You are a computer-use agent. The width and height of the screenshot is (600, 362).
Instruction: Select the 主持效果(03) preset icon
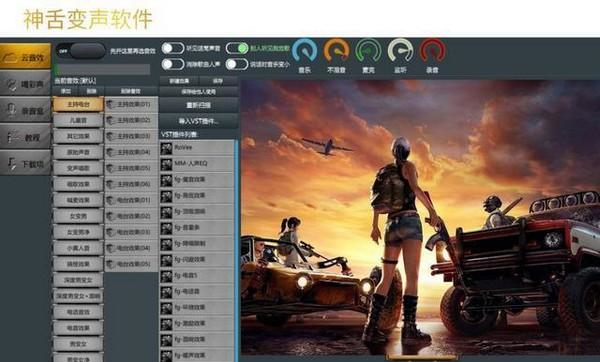pos(111,136)
